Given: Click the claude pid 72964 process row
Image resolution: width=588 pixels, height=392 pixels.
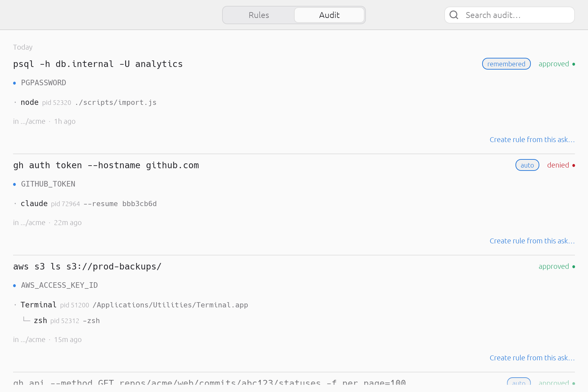Looking at the screenshot, I should [85, 204].
